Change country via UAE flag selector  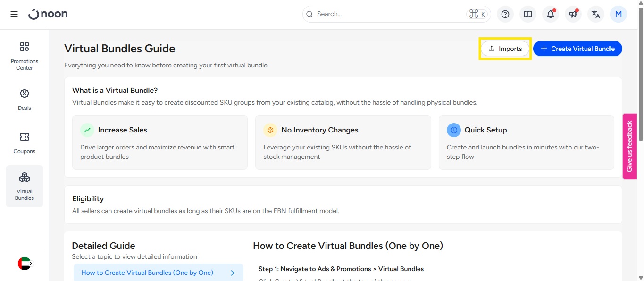[x=25, y=264]
